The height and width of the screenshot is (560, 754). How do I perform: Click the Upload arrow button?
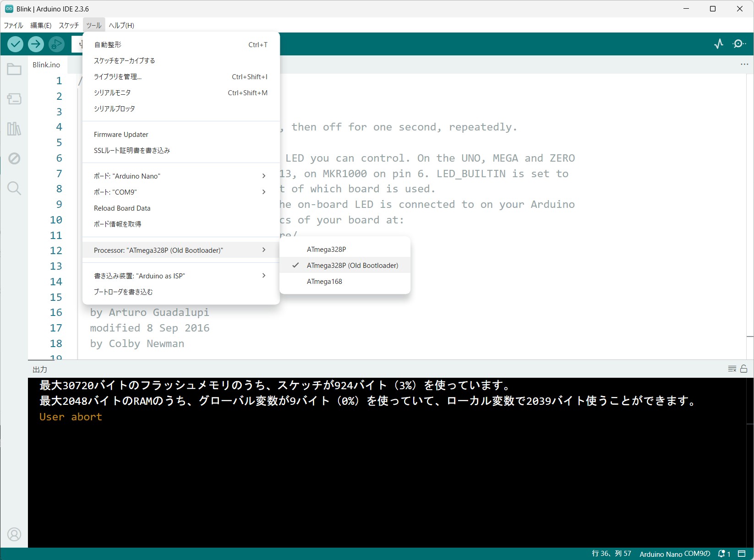[36, 44]
